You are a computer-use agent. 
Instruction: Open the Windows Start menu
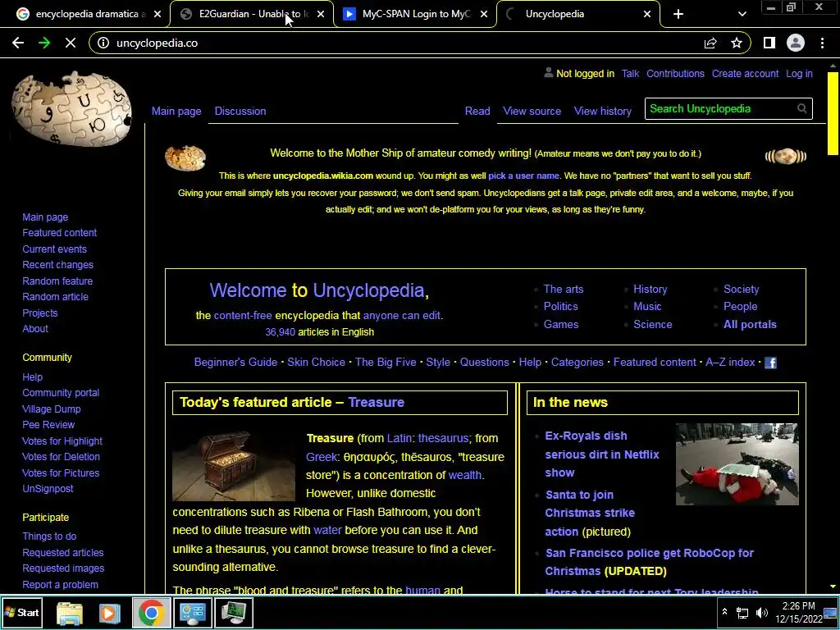coord(21,612)
